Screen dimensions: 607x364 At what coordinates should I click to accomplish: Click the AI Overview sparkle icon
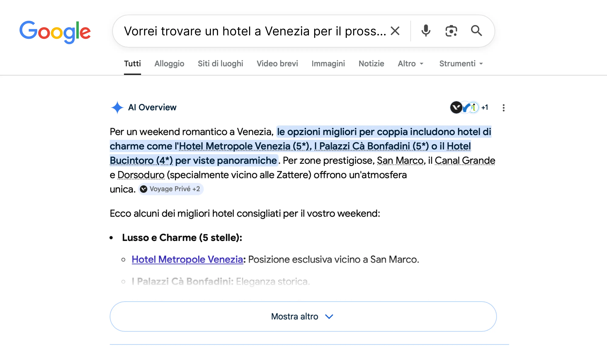point(117,107)
